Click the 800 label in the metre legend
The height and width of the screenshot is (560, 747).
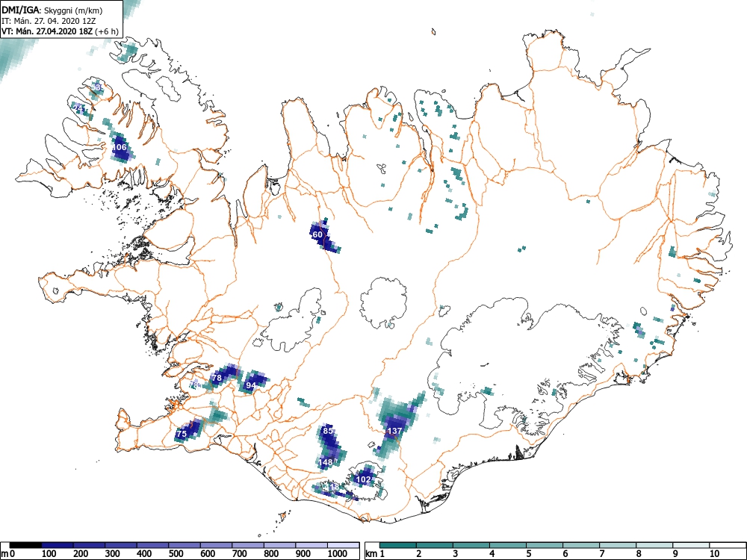tap(272, 554)
